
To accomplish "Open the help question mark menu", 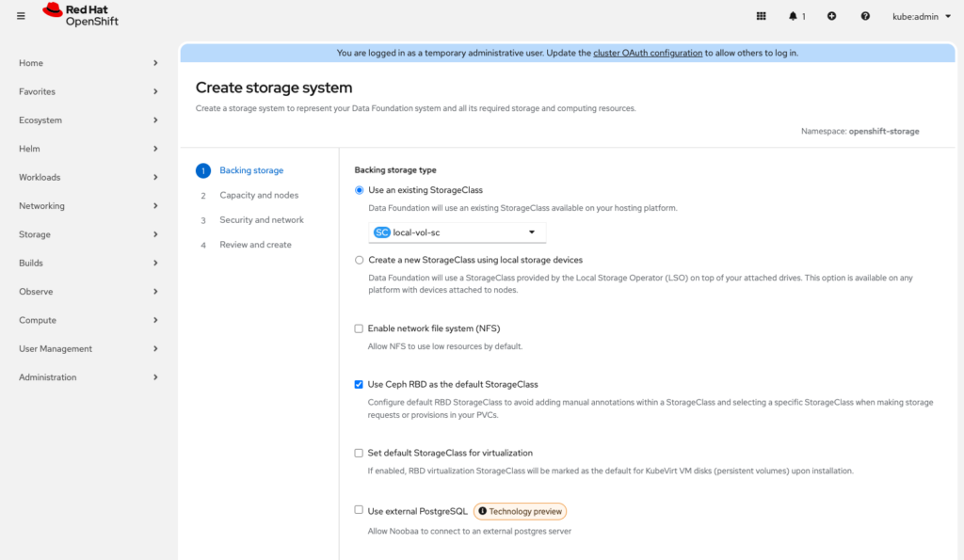I will (x=865, y=16).
